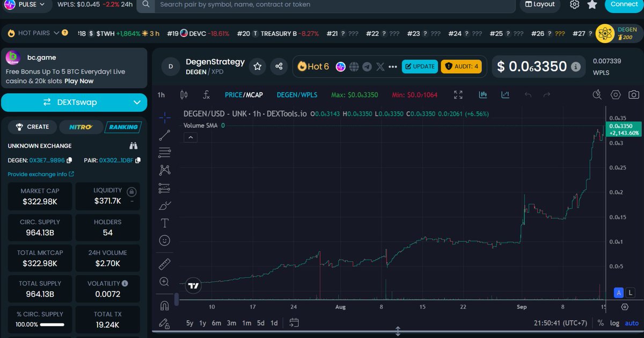Expand the HOT PAIRS menu
The image size is (644, 338).
[38, 33]
